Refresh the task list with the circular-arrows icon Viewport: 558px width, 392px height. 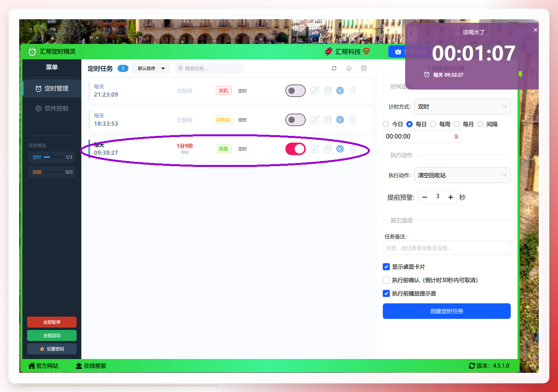334,68
